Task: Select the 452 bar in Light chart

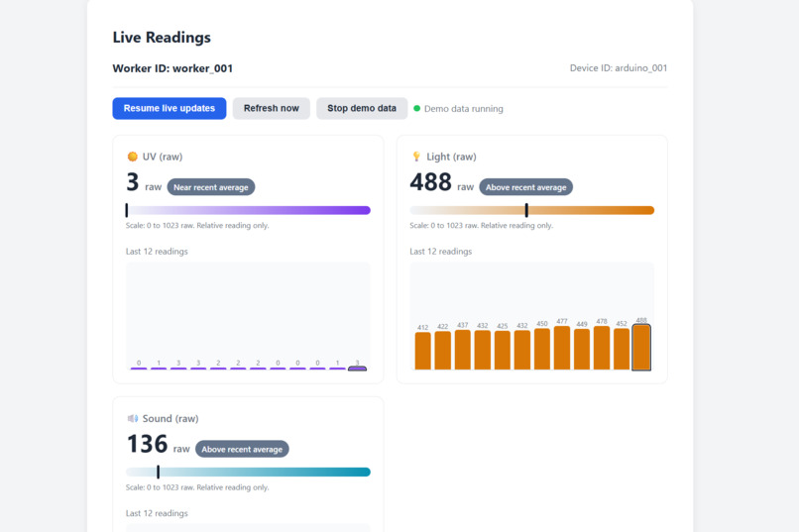Action: (x=622, y=349)
